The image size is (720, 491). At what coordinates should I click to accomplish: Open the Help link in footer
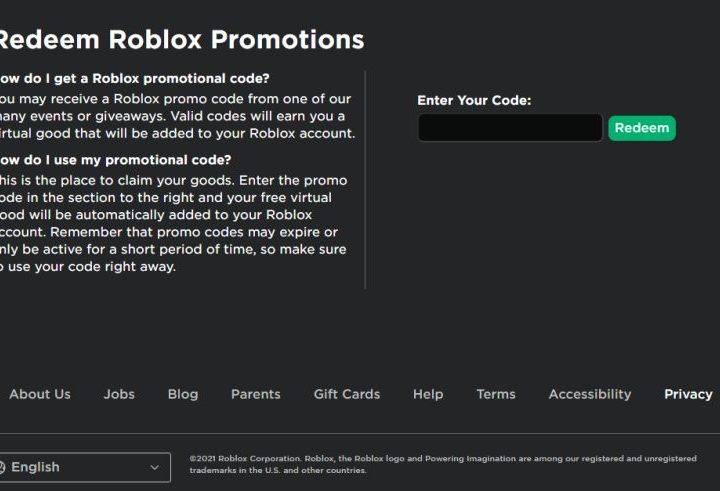tap(428, 394)
